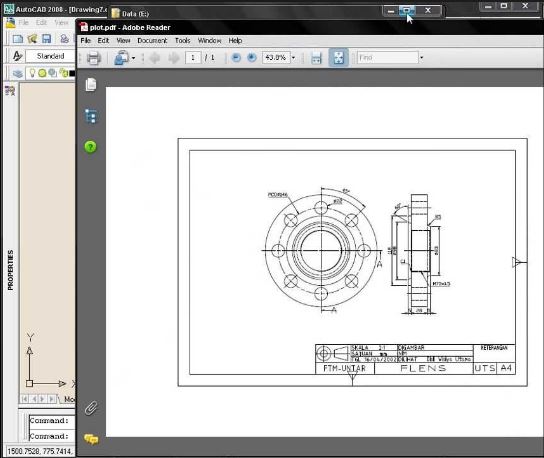
Task: Click the Data (E:) window title
Action: coord(135,14)
